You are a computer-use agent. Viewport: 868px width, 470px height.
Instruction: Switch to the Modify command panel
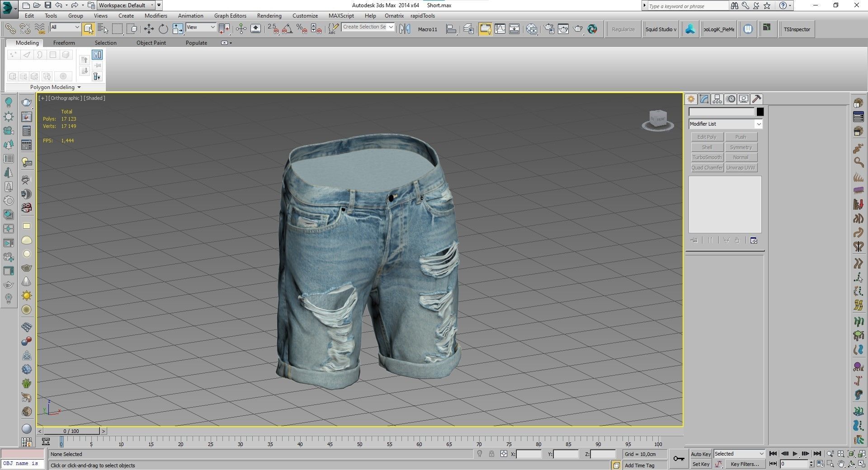704,99
